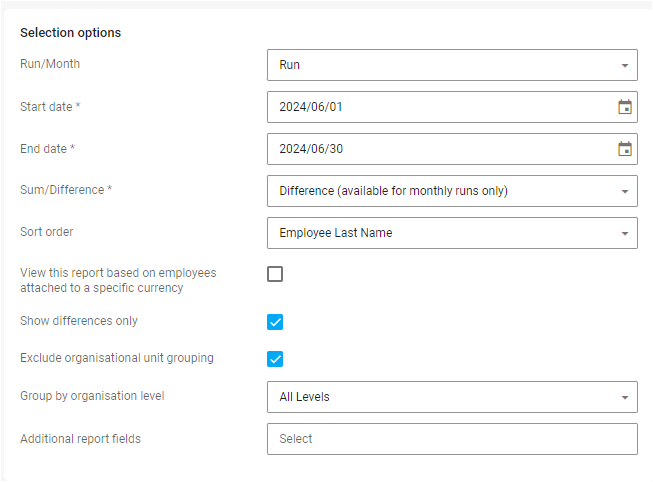Click the End date field showing 2024/06/30

[430, 149]
